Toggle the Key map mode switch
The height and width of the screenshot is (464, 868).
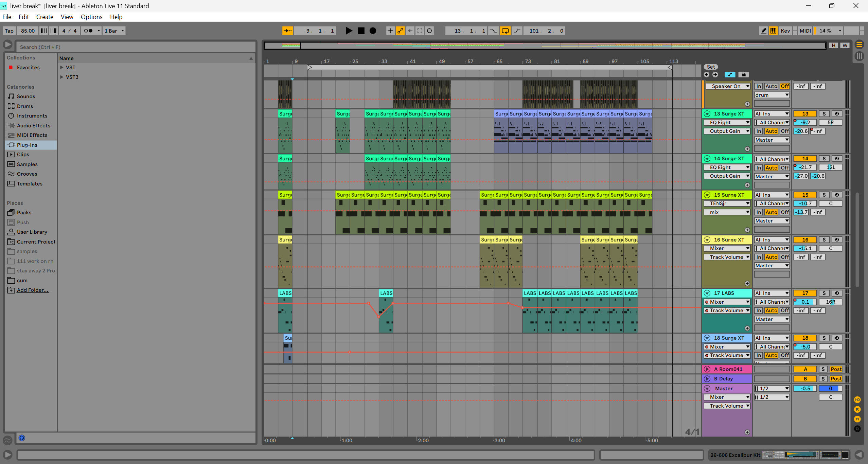point(785,31)
